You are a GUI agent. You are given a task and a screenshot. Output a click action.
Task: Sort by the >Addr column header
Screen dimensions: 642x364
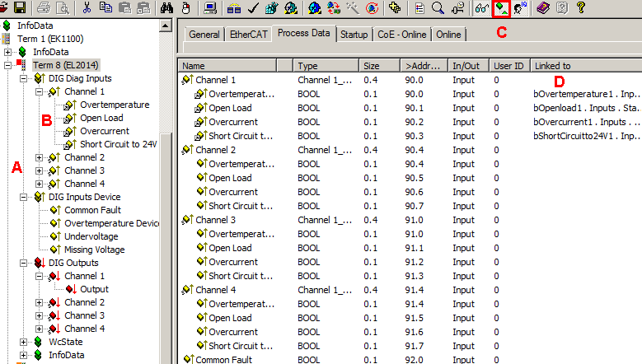[424, 65]
